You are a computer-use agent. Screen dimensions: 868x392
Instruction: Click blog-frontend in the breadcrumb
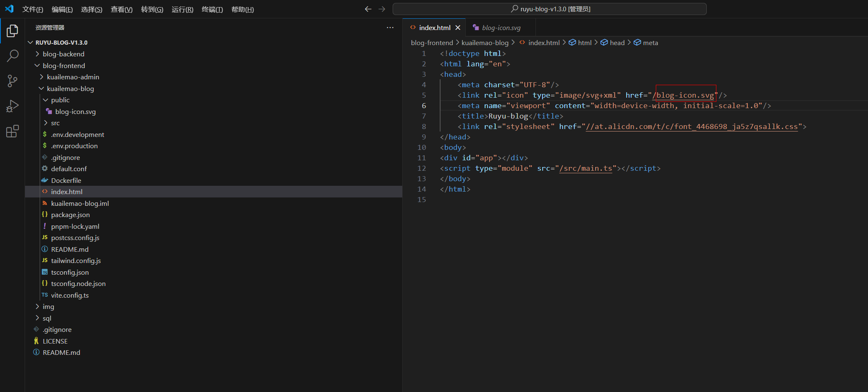pyautogui.click(x=432, y=43)
